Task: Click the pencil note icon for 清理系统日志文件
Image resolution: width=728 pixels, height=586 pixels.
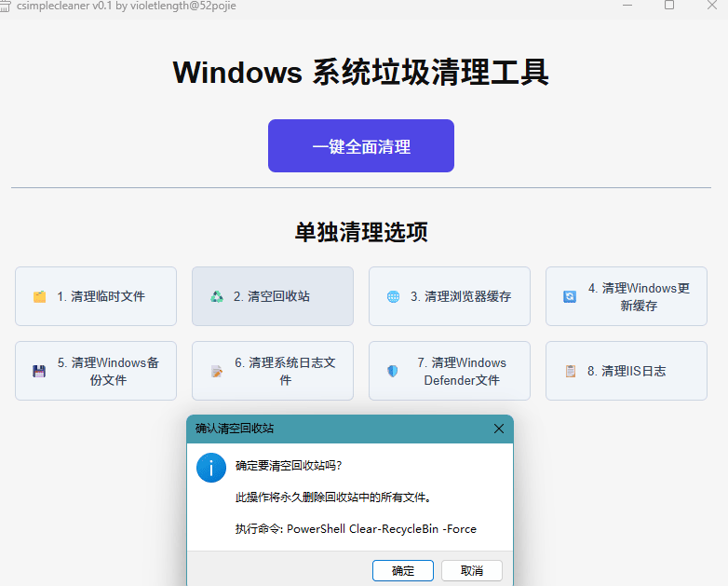Action: [x=217, y=371]
